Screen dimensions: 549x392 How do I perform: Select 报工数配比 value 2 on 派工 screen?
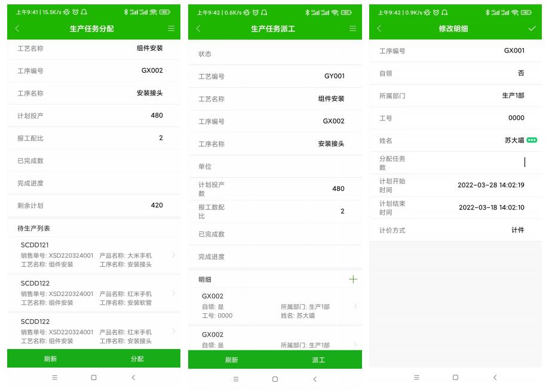[342, 211]
